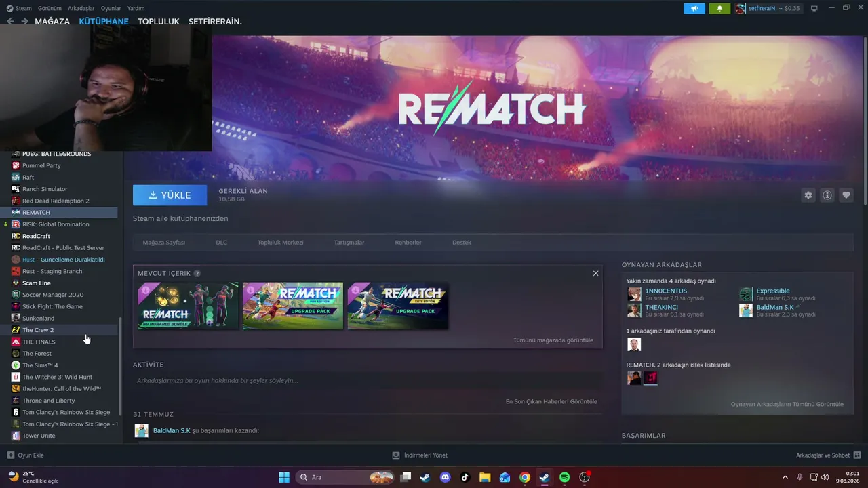
Task: Open the Topluluk Merkezi tab
Action: tap(280, 242)
